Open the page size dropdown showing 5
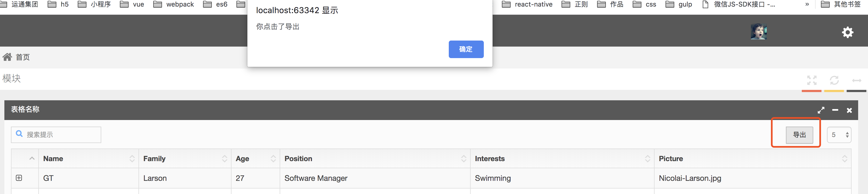The image size is (868, 194). [839, 135]
